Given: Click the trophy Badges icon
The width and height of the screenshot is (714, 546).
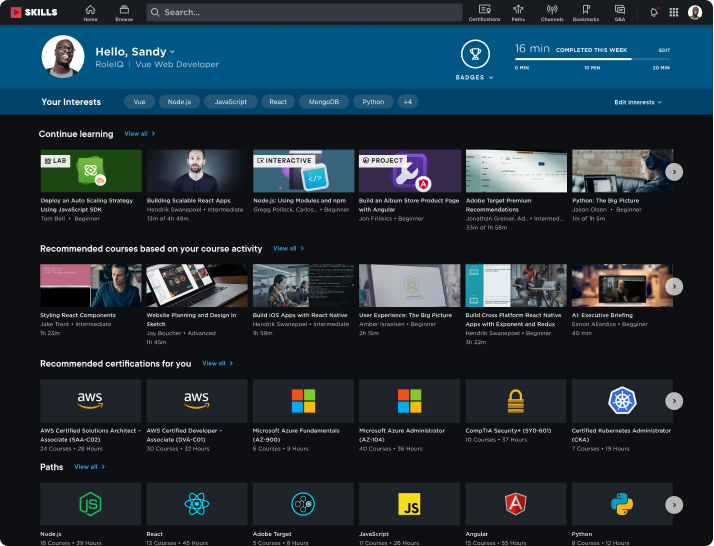Looking at the screenshot, I should (x=475, y=54).
